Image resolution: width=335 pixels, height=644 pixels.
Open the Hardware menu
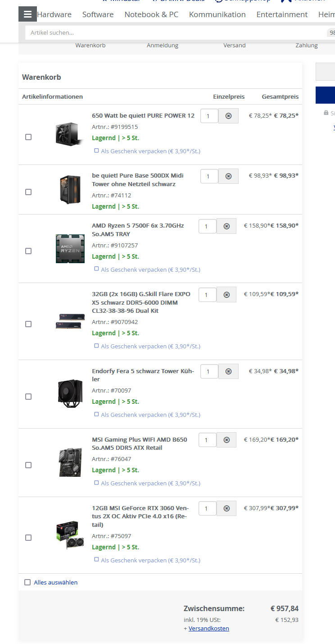54,14
